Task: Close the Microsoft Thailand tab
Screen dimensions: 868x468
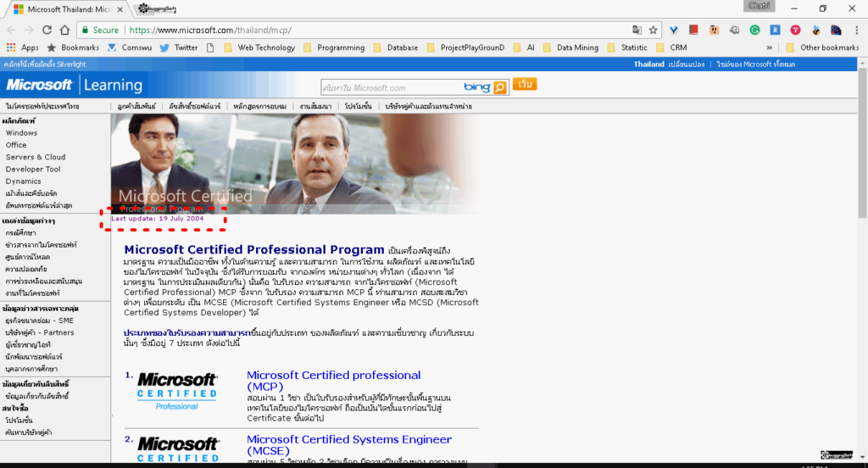Action: [x=120, y=8]
